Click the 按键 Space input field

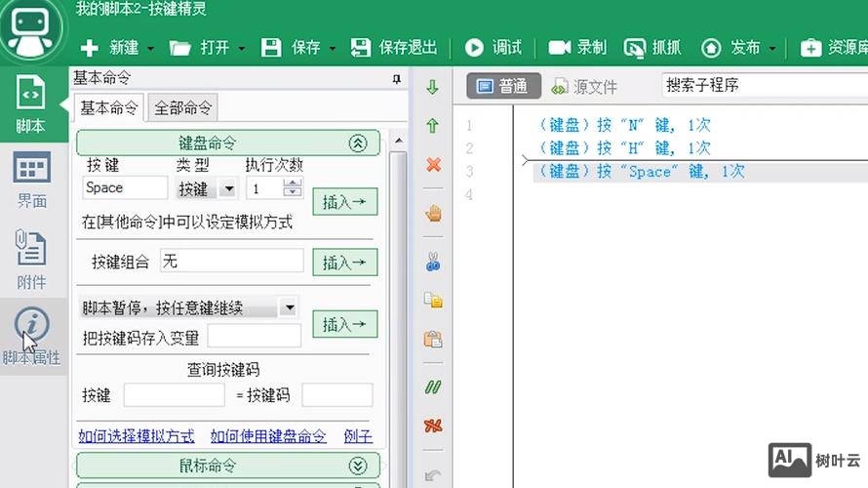[125, 187]
